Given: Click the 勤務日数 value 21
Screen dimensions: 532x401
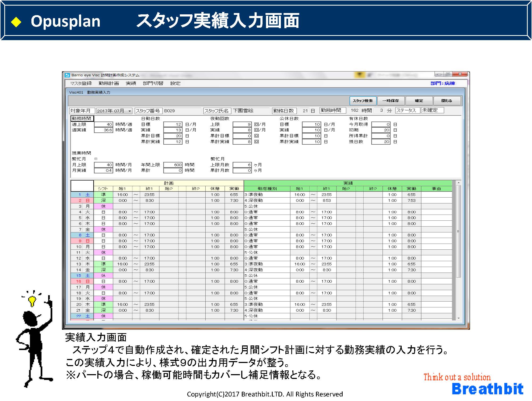Looking at the screenshot, I should pyautogui.click(x=303, y=111).
